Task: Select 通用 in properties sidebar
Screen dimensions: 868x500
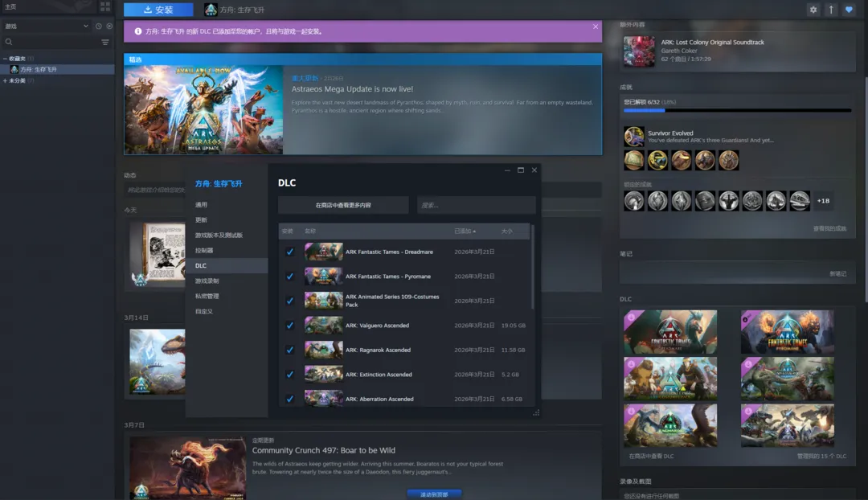Action: click(201, 205)
